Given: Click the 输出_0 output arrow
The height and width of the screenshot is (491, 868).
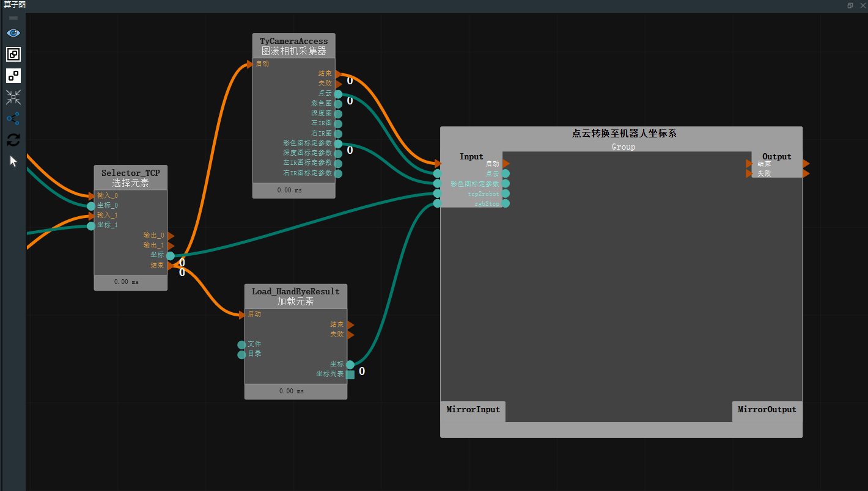Looking at the screenshot, I should (171, 236).
